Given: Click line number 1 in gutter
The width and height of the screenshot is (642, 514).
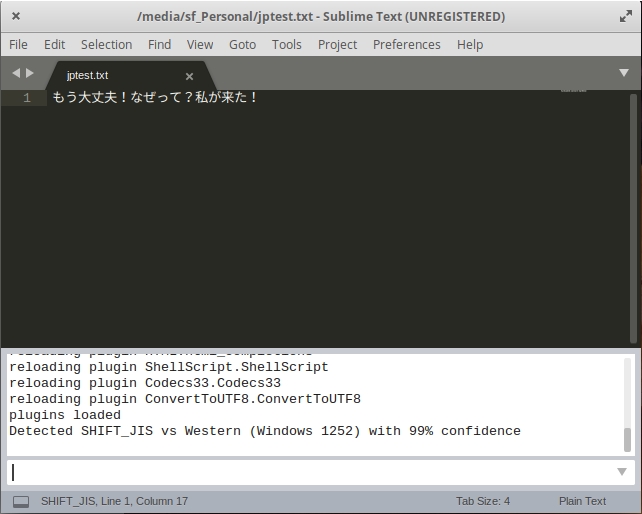Looking at the screenshot, I should 27,97.
